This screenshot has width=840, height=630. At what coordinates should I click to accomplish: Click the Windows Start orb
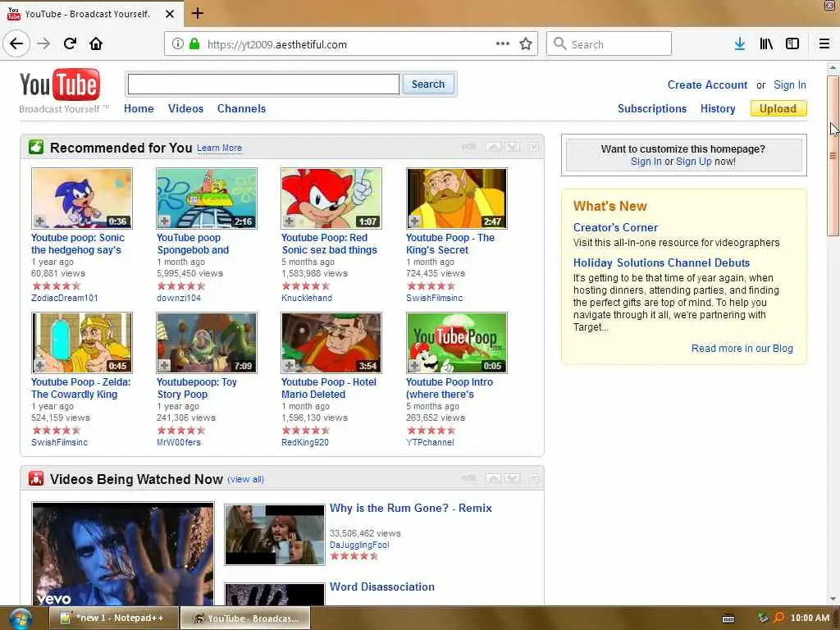[20, 619]
